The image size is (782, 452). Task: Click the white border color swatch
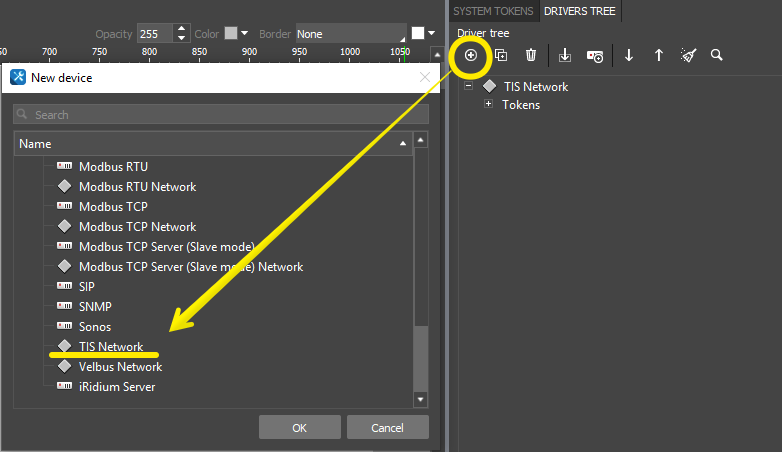point(418,33)
